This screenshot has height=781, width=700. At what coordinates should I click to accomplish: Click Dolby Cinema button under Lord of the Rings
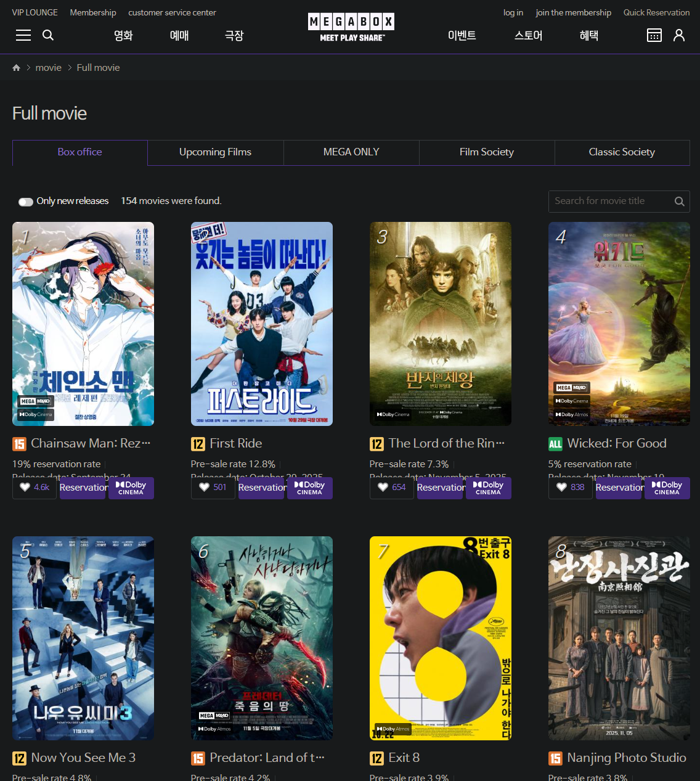pos(489,488)
